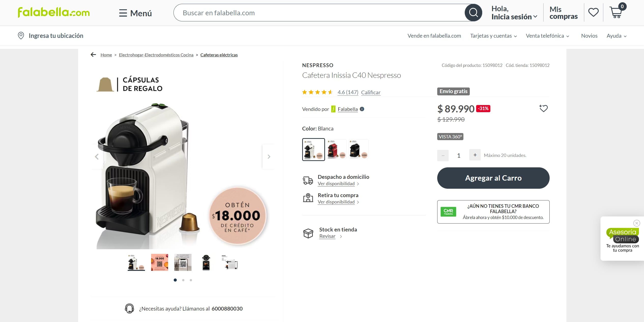Click the QR code image thumbnail
Viewport: 644px width, 322px height.
pyautogui.click(x=183, y=262)
